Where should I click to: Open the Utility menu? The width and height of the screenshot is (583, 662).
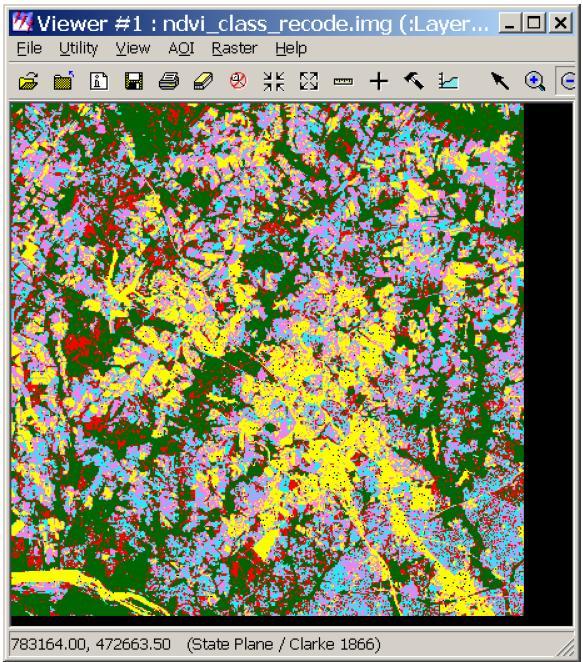pos(79,48)
